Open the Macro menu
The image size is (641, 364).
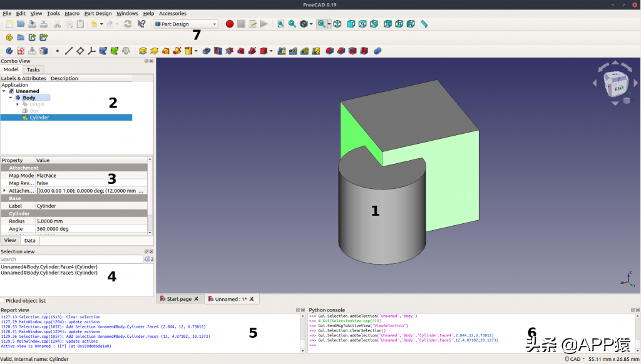coord(71,13)
